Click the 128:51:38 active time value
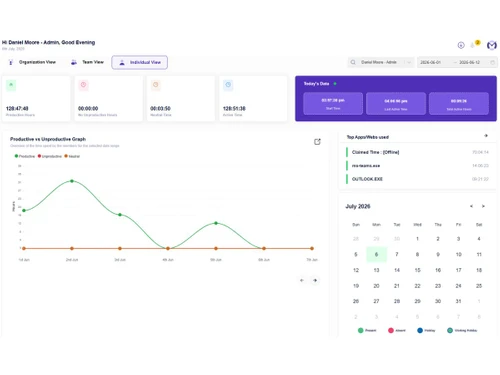Screen dimensions: 500x375 click(234, 108)
